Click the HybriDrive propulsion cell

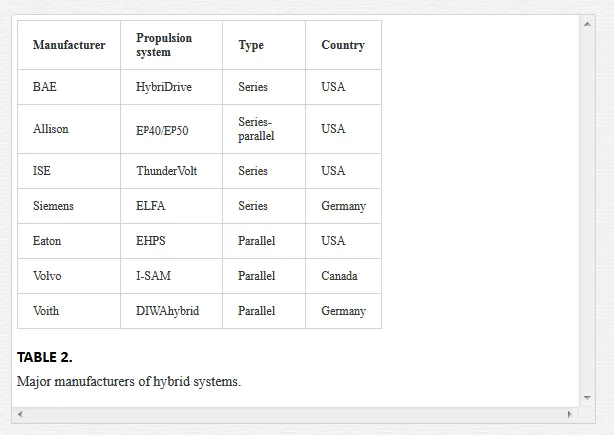[x=172, y=87]
